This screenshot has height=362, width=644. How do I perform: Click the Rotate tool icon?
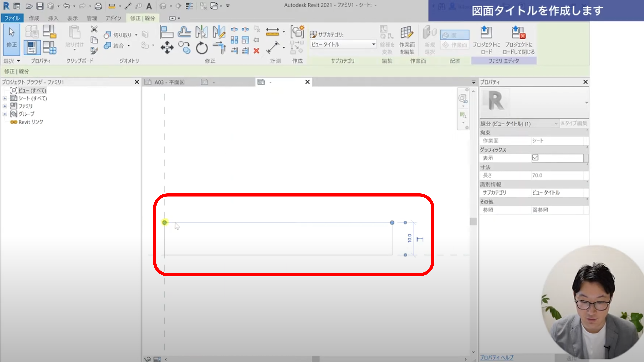(x=201, y=47)
